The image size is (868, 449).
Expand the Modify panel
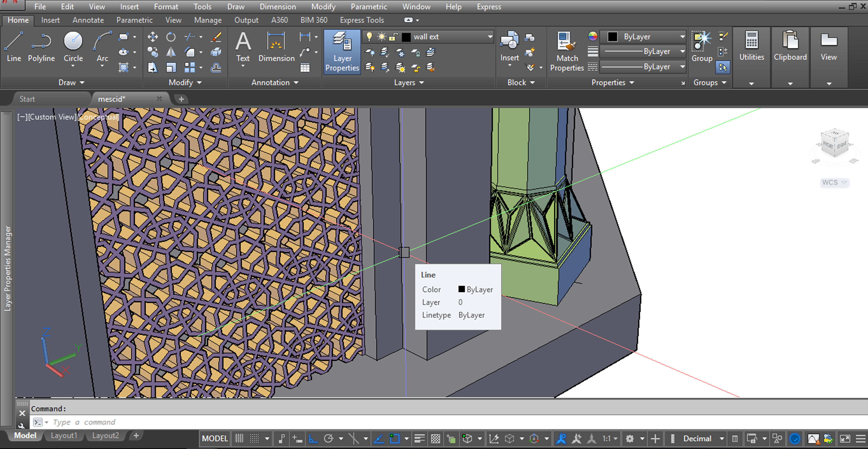point(185,82)
